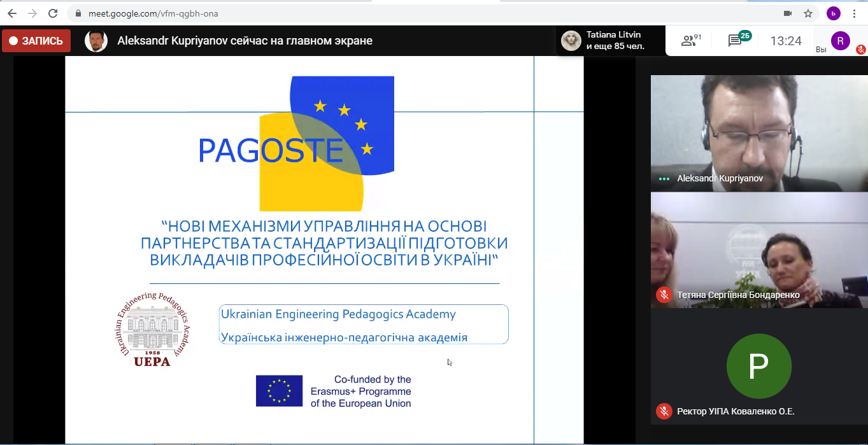Click text 'Aleksandr Kupriyanov сейчас на главном экране'
This screenshot has height=445, width=868.
coord(245,41)
